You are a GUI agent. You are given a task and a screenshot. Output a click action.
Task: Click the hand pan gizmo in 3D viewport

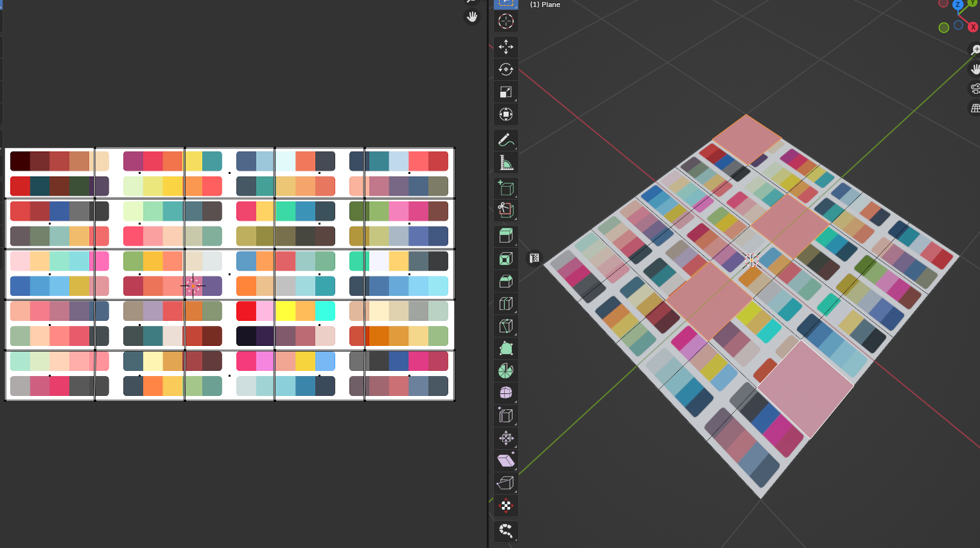[x=975, y=69]
